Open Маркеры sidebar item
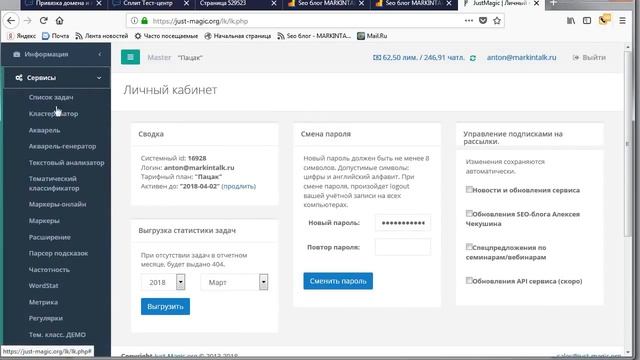640x360 pixels. click(x=44, y=221)
